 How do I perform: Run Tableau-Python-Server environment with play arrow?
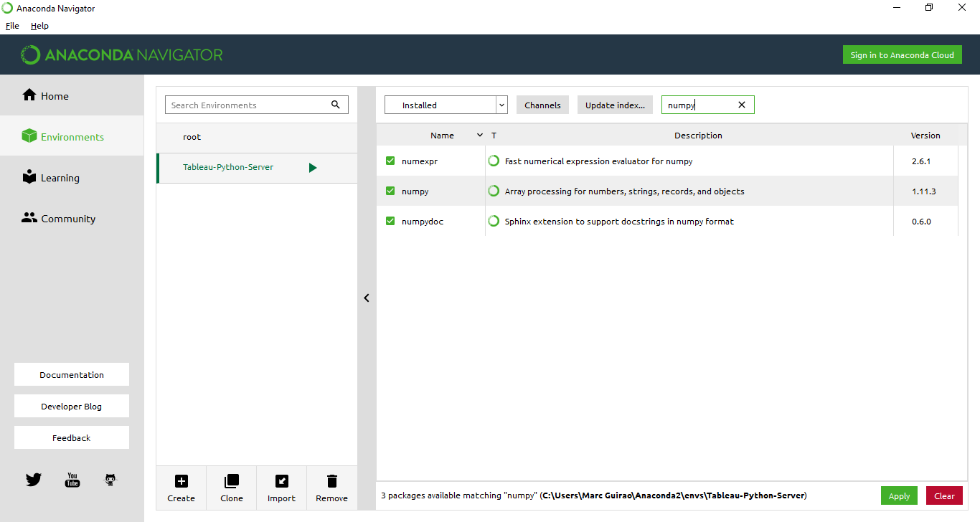click(313, 167)
